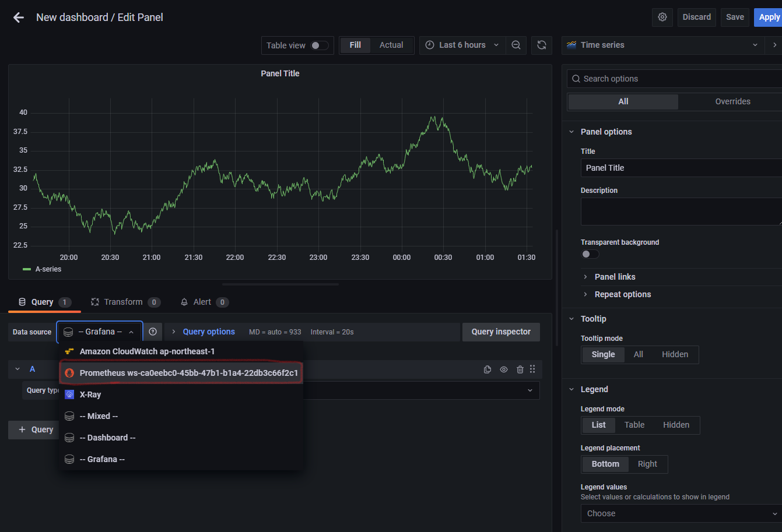Click the Transform tab icon
The image size is (782, 532).
[x=95, y=302]
